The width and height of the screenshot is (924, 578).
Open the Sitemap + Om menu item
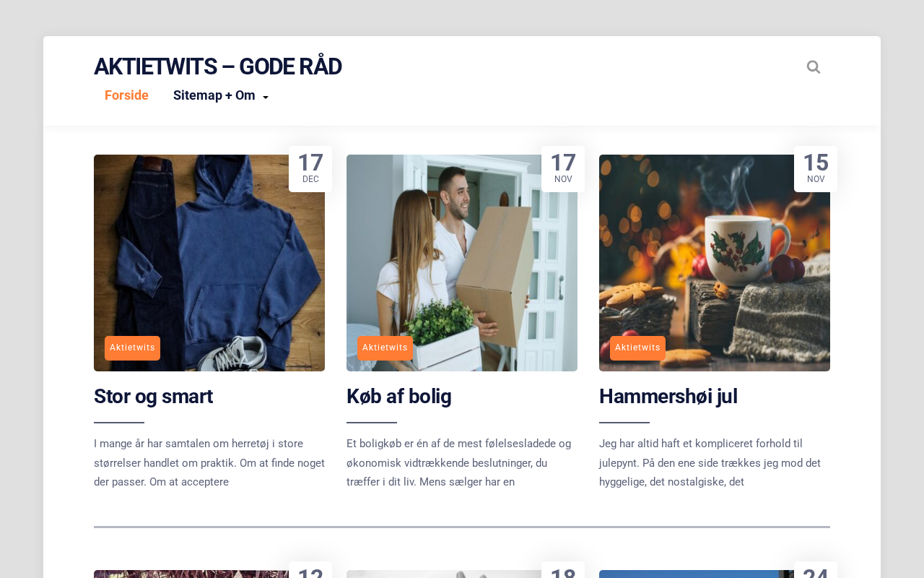tap(214, 95)
